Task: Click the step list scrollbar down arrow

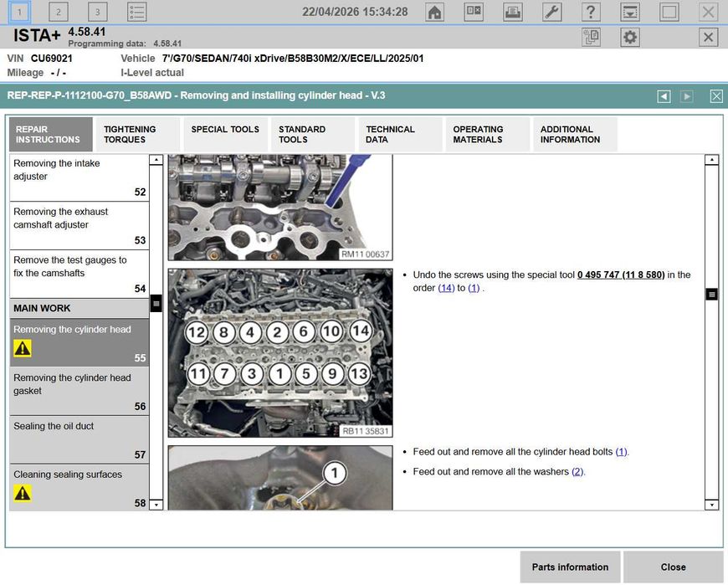Action: [156, 504]
